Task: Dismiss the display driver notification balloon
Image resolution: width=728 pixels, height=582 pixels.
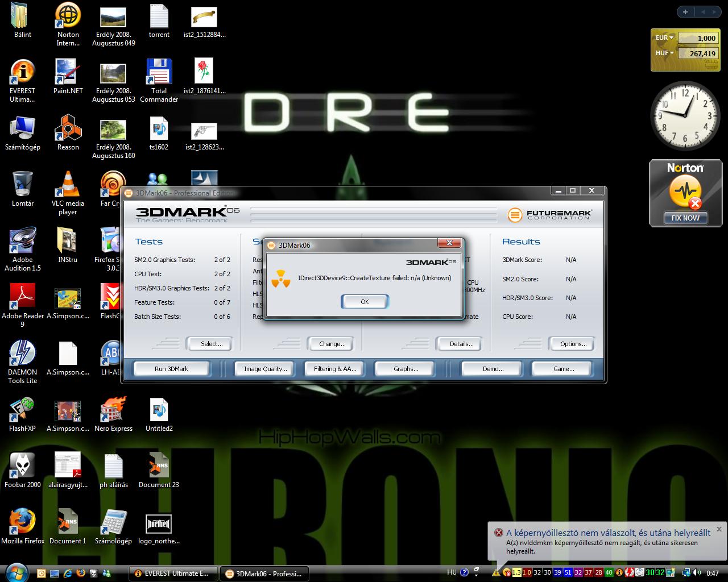Action: [x=719, y=529]
